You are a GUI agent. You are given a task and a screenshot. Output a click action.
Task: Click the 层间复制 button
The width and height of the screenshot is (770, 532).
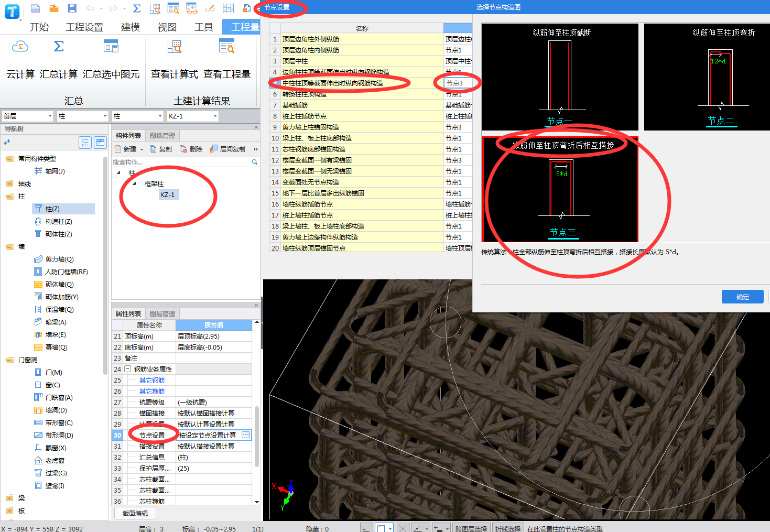[228, 149]
